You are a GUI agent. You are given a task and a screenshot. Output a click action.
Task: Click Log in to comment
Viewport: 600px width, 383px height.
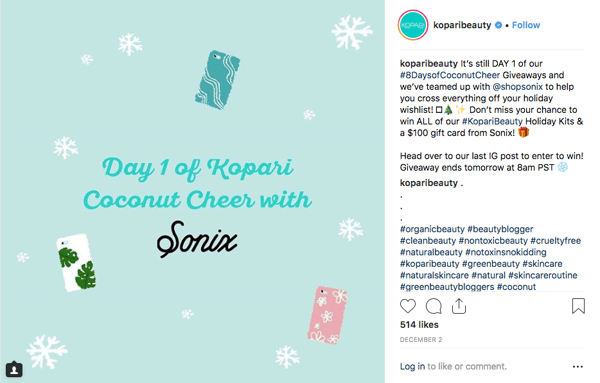[412, 366]
